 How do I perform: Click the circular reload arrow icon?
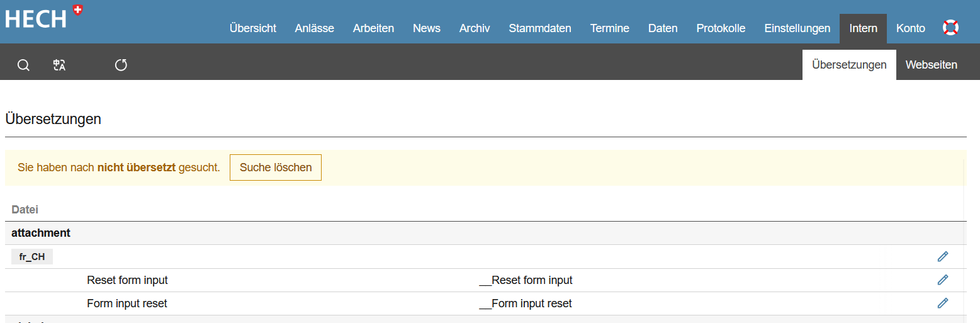[121, 65]
